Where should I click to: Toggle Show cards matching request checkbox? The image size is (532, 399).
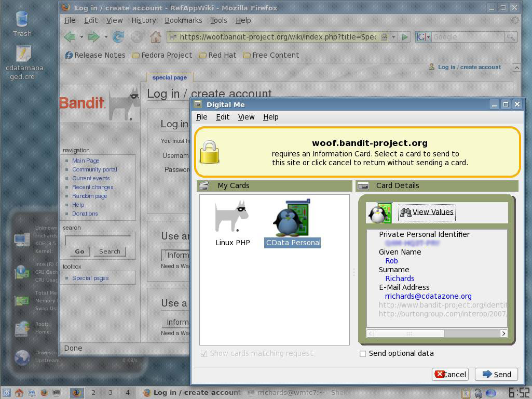(204, 354)
